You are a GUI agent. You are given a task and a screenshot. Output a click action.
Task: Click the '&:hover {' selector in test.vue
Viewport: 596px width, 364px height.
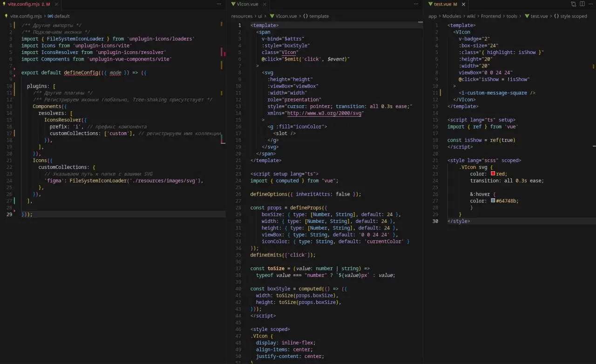point(483,194)
